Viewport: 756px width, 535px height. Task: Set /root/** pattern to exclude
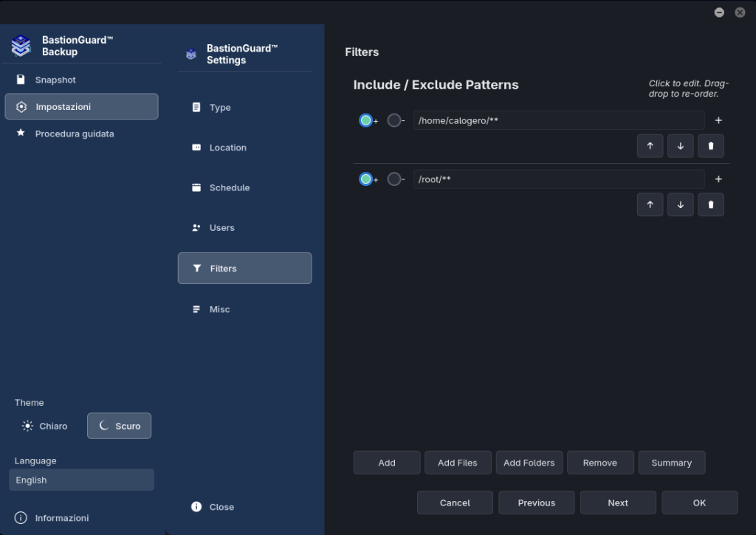pos(394,179)
